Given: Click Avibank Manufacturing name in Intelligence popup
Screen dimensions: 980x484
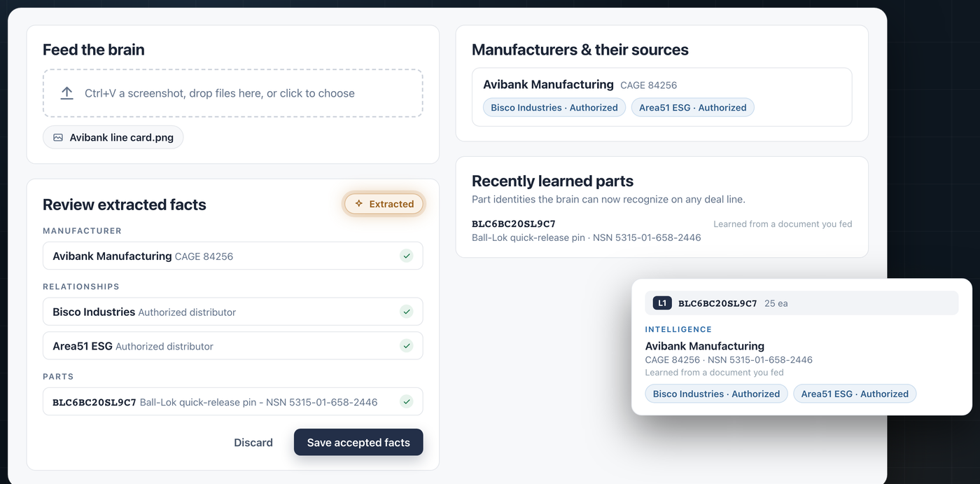Looking at the screenshot, I should pos(705,346).
